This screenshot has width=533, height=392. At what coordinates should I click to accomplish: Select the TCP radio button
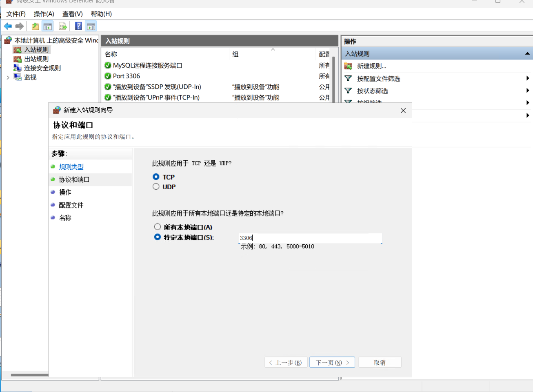click(156, 177)
